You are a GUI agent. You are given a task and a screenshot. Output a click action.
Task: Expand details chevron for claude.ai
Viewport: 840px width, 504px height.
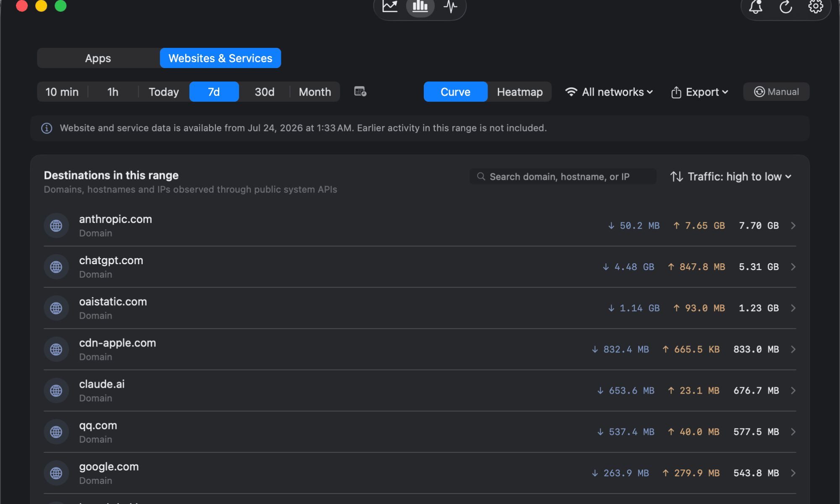(793, 391)
